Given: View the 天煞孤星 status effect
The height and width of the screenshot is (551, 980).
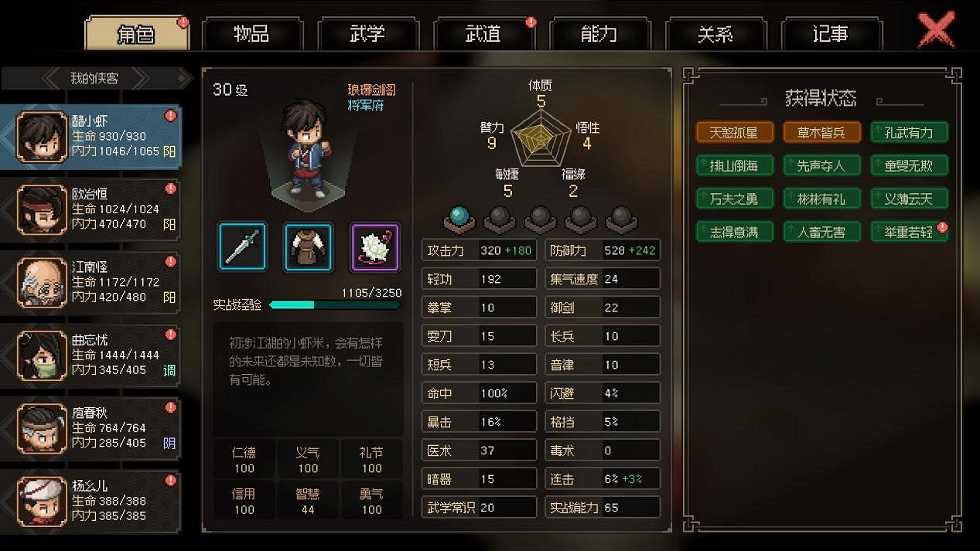Looking at the screenshot, I should click(x=735, y=132).
